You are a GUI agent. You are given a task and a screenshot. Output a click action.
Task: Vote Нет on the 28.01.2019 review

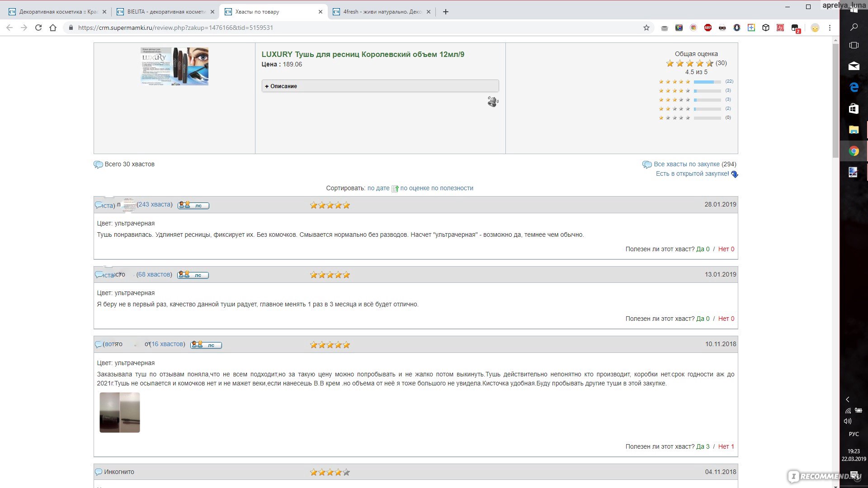click(x=726, y=249)
